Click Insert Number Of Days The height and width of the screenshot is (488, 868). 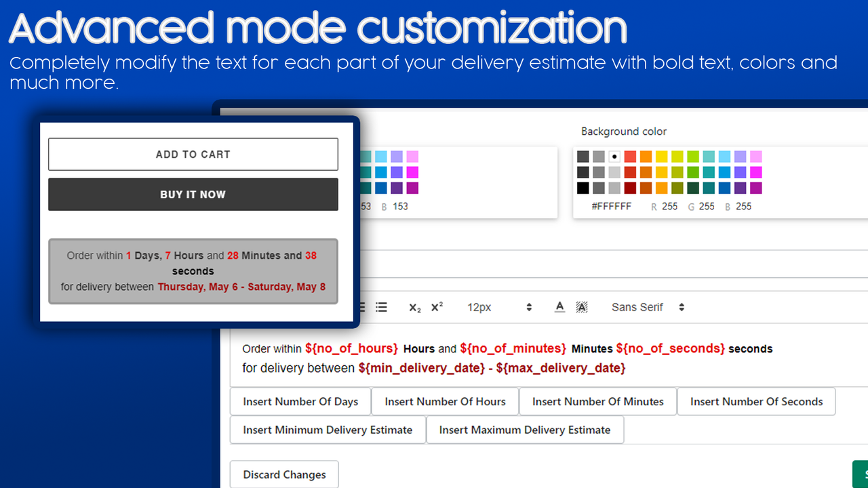click(300, 401)
